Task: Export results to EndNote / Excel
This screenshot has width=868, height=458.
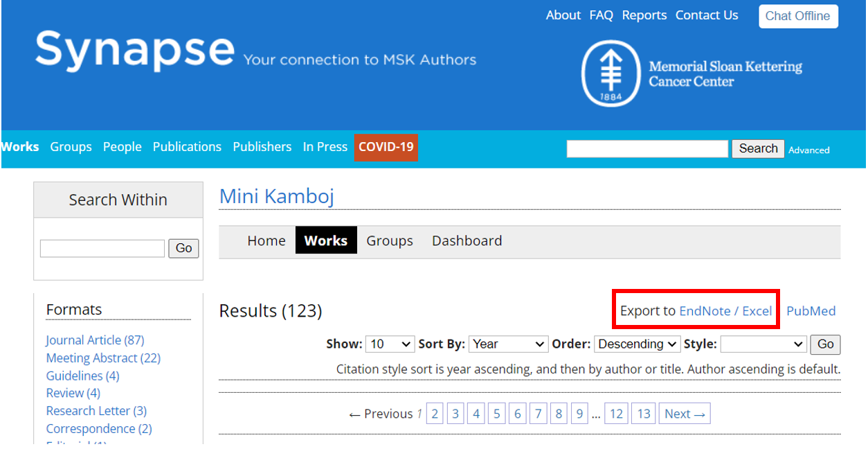Action: tap(725, 311)
